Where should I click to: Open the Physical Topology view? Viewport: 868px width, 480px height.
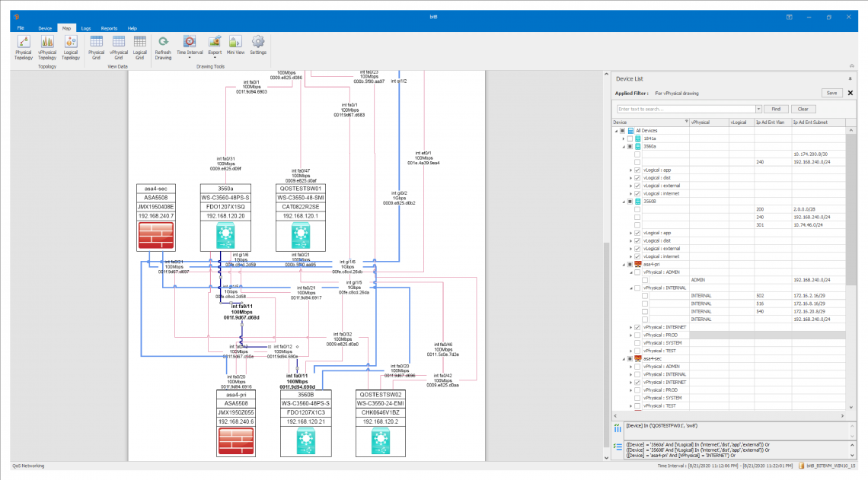click(24, 48)
